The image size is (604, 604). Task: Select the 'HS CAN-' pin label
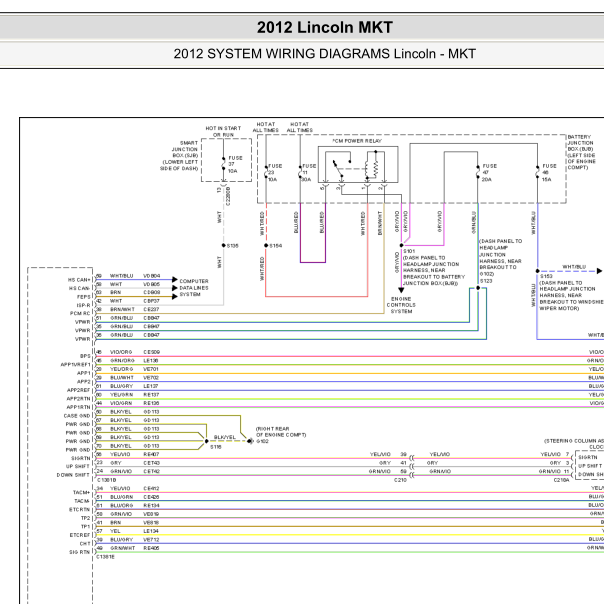[x=79, y=289]
